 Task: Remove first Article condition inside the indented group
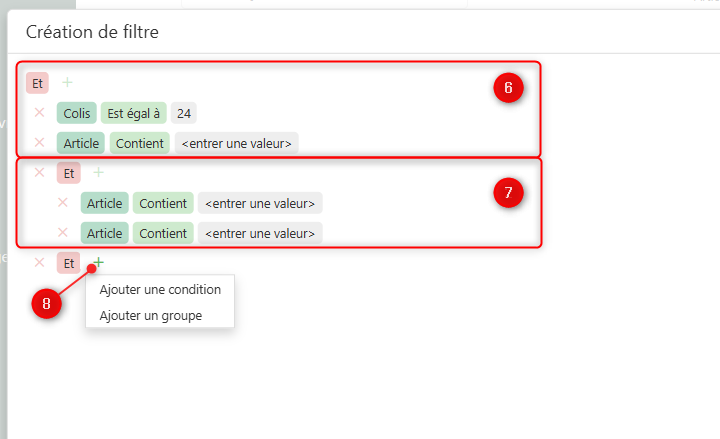tap(63, 203)
